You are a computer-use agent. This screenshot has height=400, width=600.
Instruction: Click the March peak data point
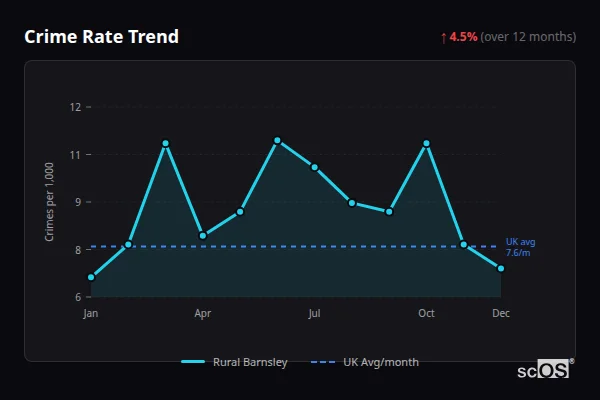(166, 143)
